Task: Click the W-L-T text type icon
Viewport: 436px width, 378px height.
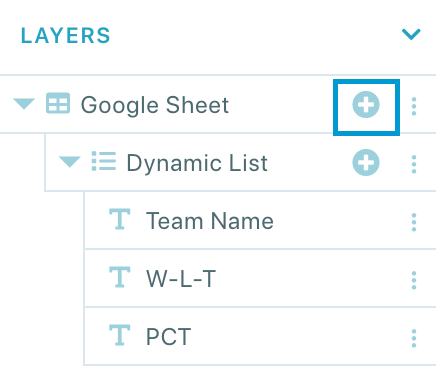Action: (x=120, y=277)
